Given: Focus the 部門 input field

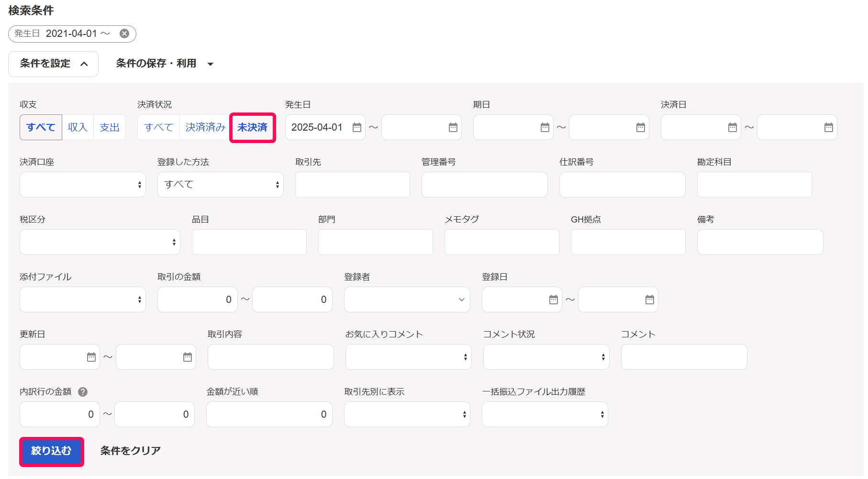Looking at the screenshot, I should pyautogui.click(x=376, y=242).
